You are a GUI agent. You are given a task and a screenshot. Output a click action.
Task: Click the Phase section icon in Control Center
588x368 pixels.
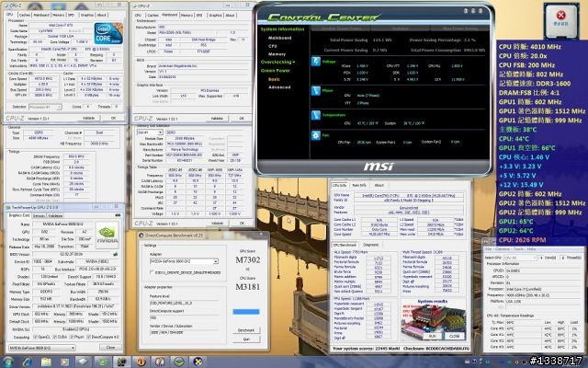(x=315, y=90)
